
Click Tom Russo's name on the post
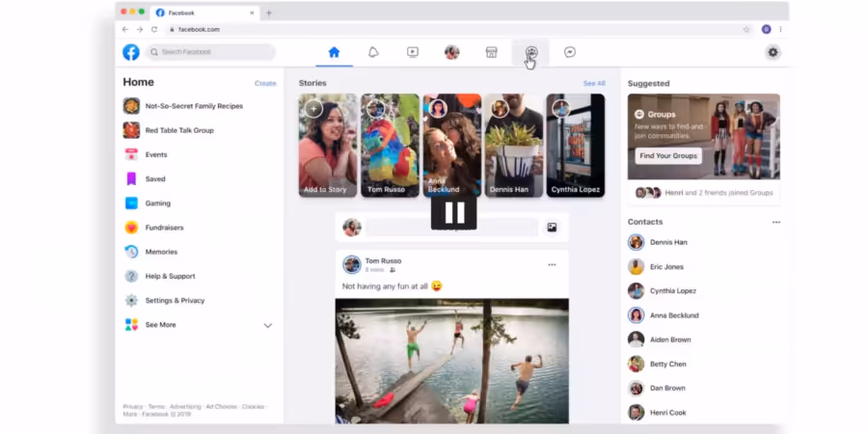383,260
